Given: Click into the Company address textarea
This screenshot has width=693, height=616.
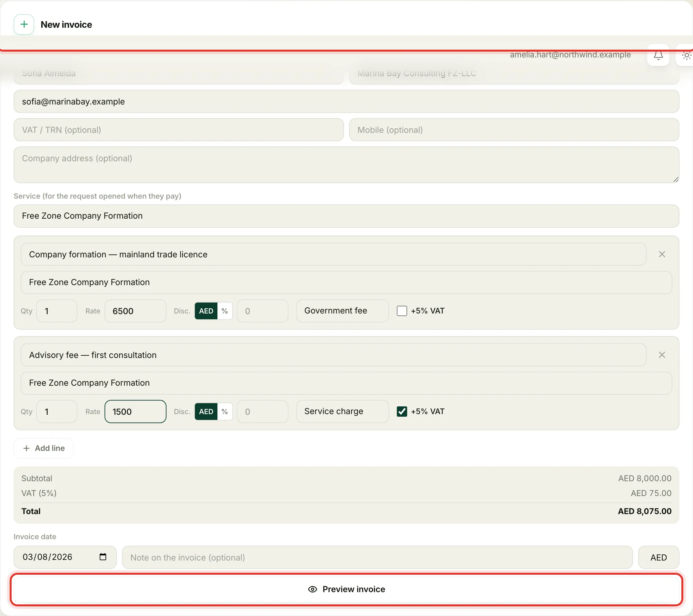Looking at the screenshot, I should (x=346, y=165).
